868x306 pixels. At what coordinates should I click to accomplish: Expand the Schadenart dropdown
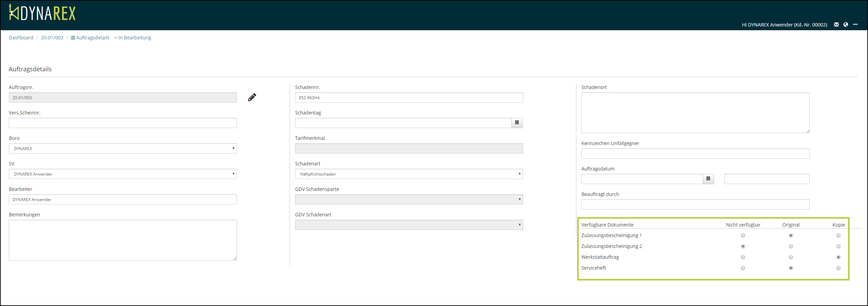pyautogui.click(x=409, y=174)
